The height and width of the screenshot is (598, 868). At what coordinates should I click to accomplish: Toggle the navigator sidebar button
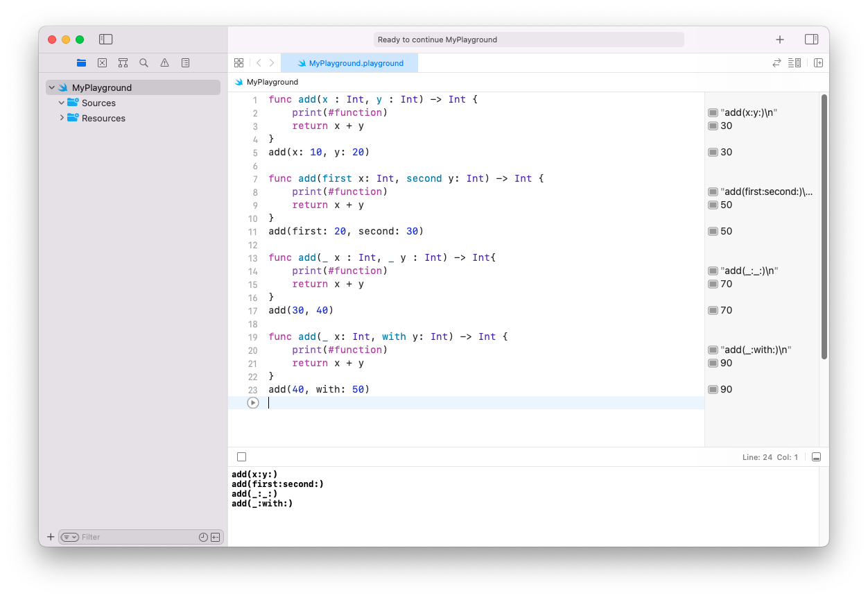click(105, 40)
